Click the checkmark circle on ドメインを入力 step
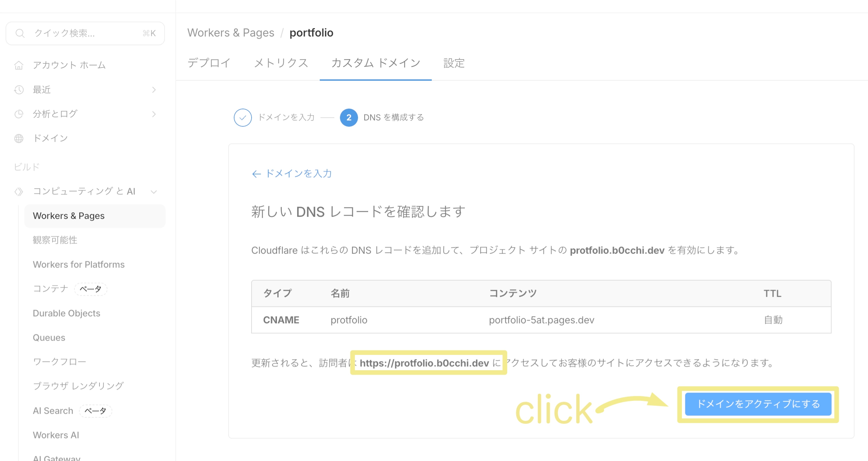This screenshot has width=868, height=461. point(243,118)
